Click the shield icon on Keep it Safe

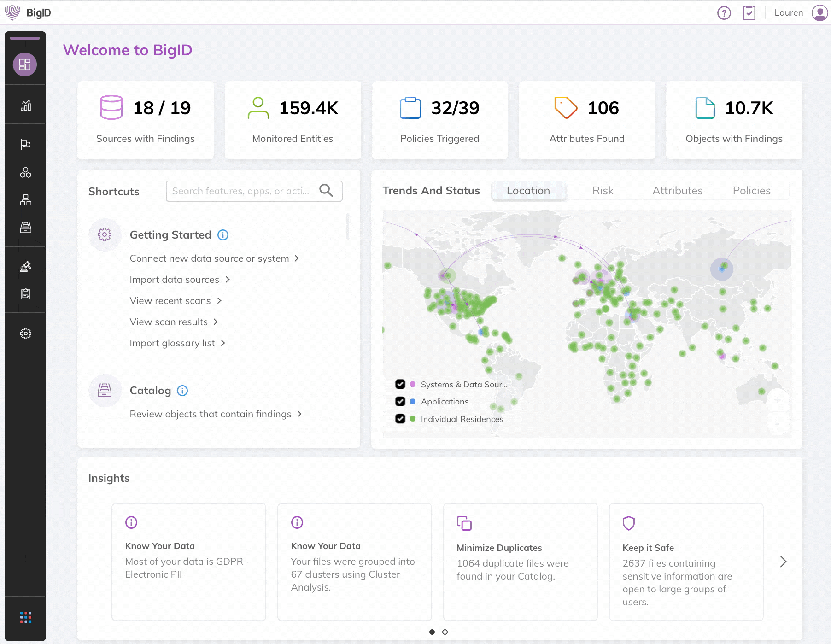(x=629, y=523)
